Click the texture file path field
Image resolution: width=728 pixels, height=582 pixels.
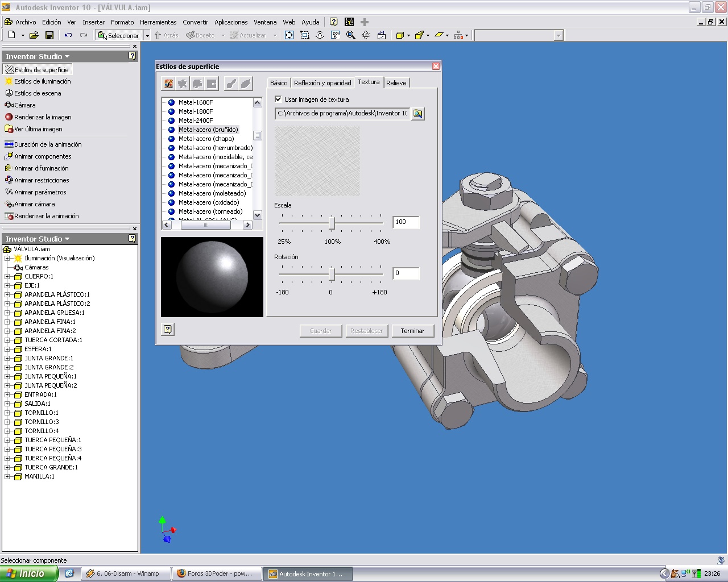click(342, 114)
